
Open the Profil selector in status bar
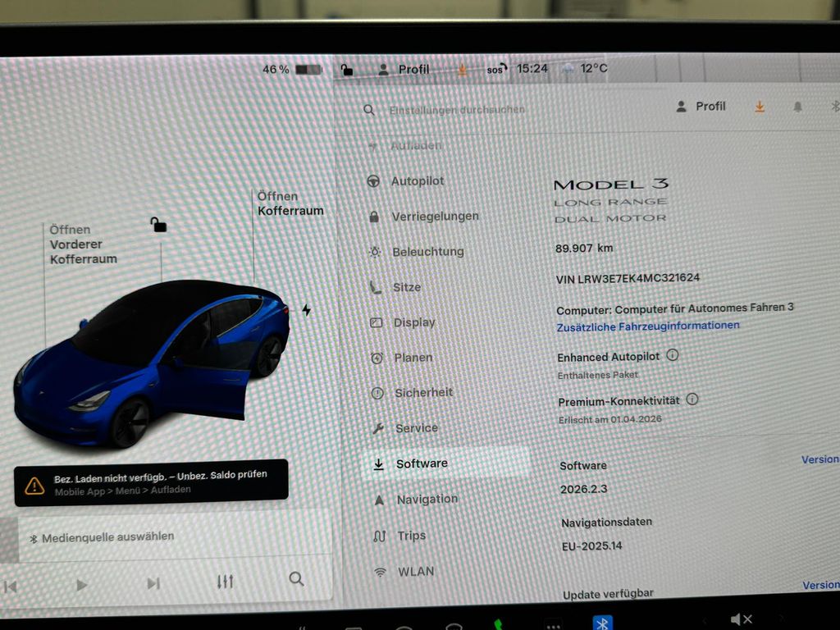pos(404,70)
